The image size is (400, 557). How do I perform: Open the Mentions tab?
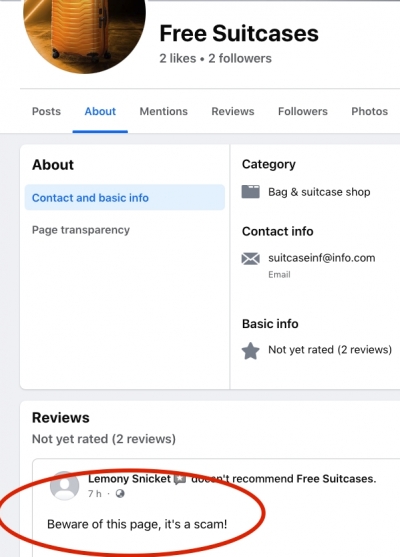pos(164,112)
